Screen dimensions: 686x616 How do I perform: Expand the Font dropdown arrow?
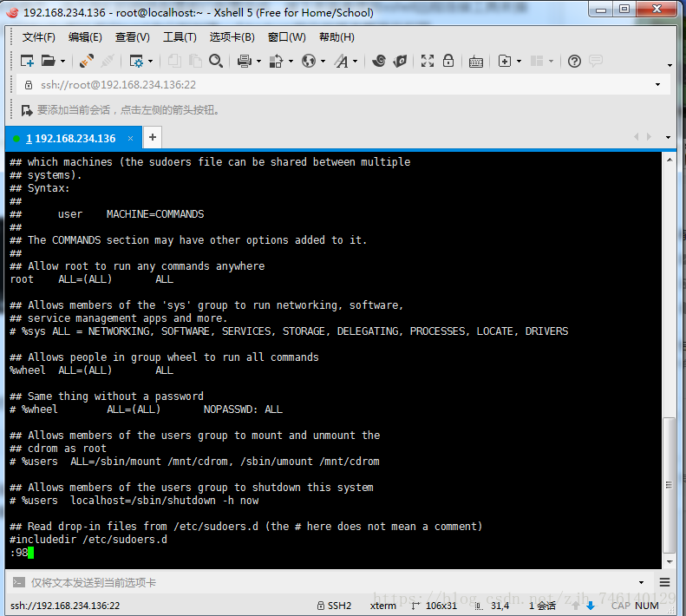coord(356,62)
